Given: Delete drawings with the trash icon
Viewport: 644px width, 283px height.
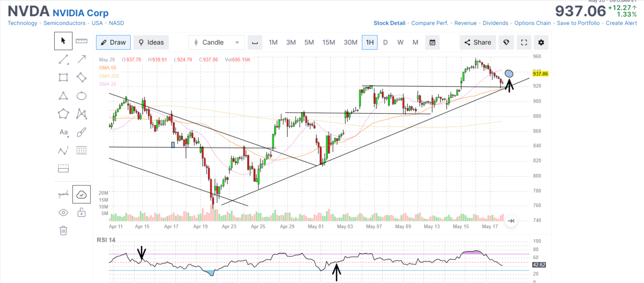Looking at the screenshot, I should coord(63,231).
